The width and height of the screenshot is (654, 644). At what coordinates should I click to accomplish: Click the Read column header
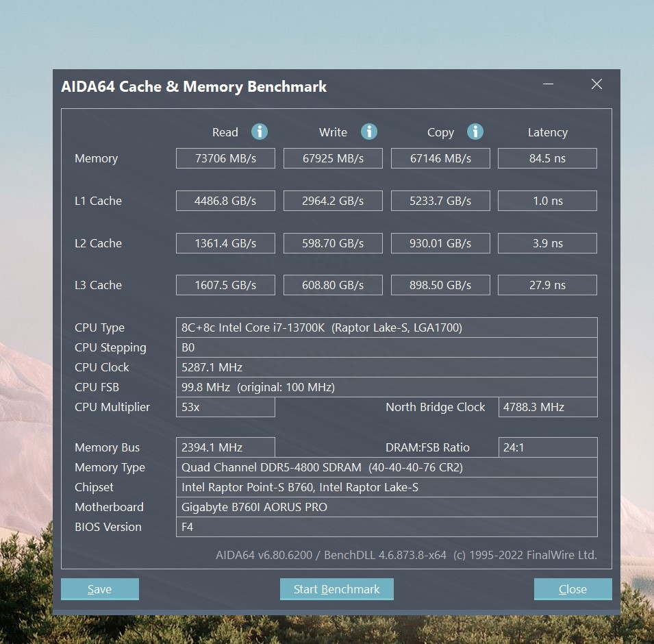tap(225, 132)
